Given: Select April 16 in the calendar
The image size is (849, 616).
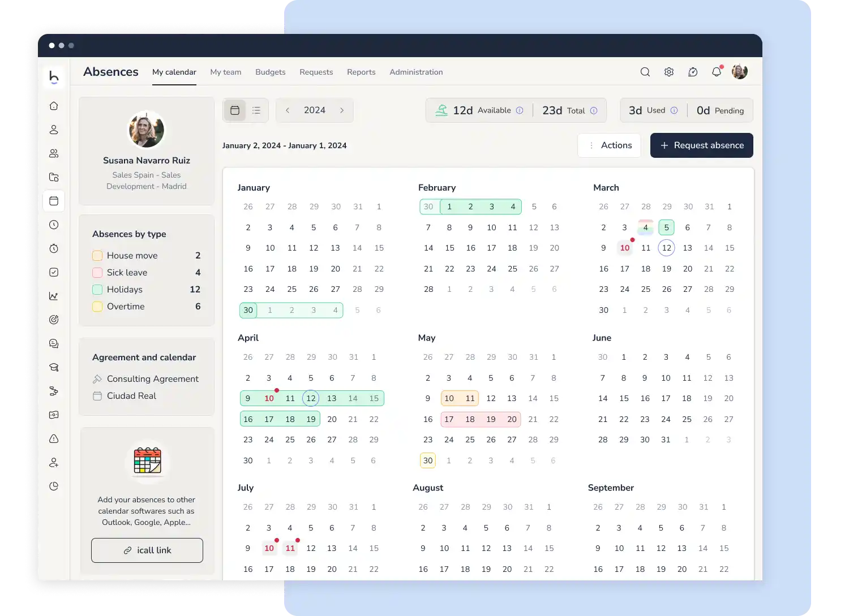Looking at the screenshot, I should (248, 419).
